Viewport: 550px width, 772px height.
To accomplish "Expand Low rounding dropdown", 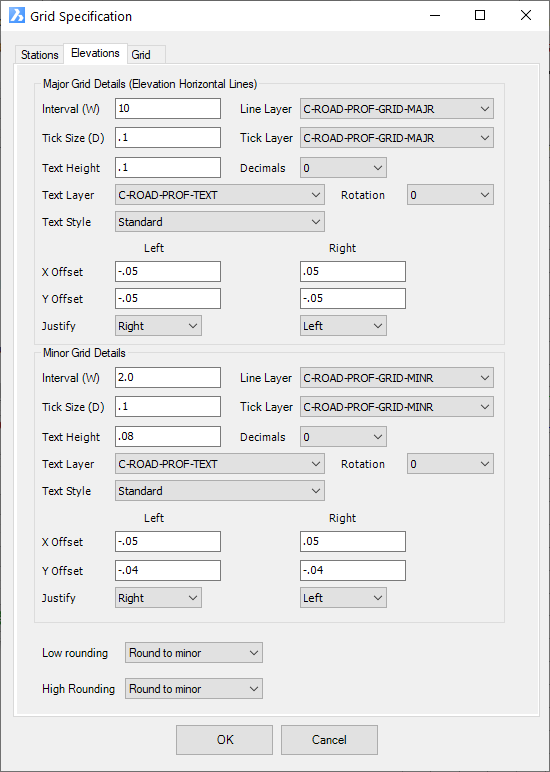I will (x=194, y=653).
